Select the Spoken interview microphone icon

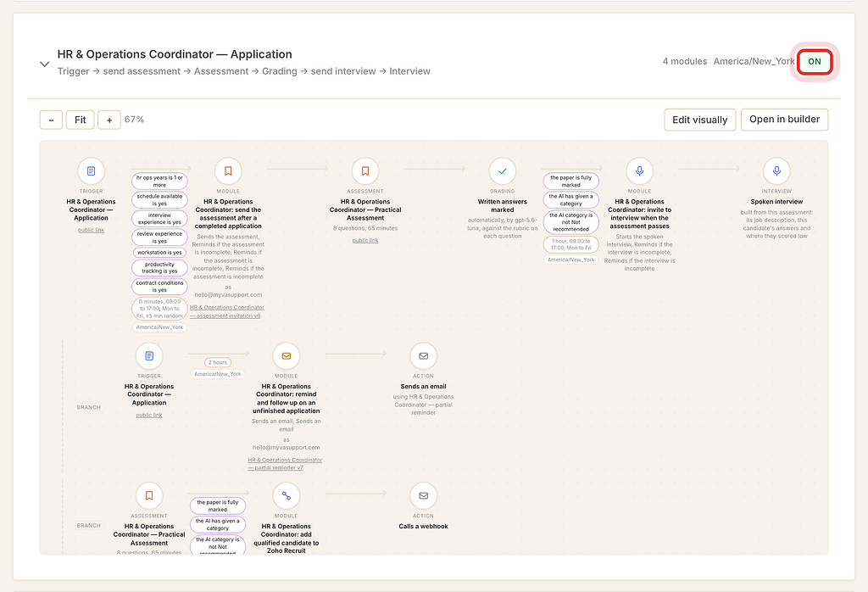click(x=776, y=171)
